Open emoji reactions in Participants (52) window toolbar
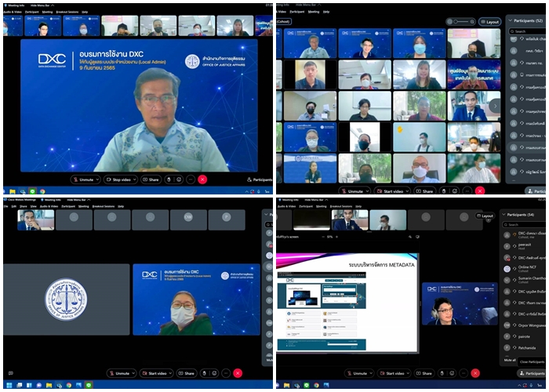Image resolution: width=549 pixels, height=392 pixels. (454, 191)
